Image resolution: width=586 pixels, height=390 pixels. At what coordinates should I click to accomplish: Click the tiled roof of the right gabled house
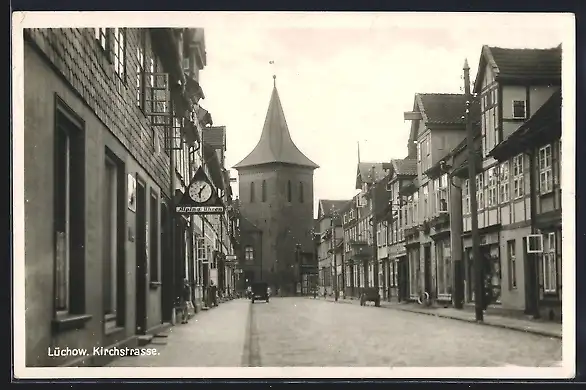(525, 64)
